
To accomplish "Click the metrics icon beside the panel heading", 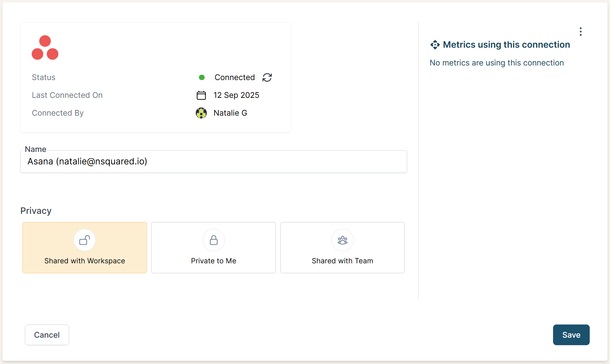I will [435, 44].
